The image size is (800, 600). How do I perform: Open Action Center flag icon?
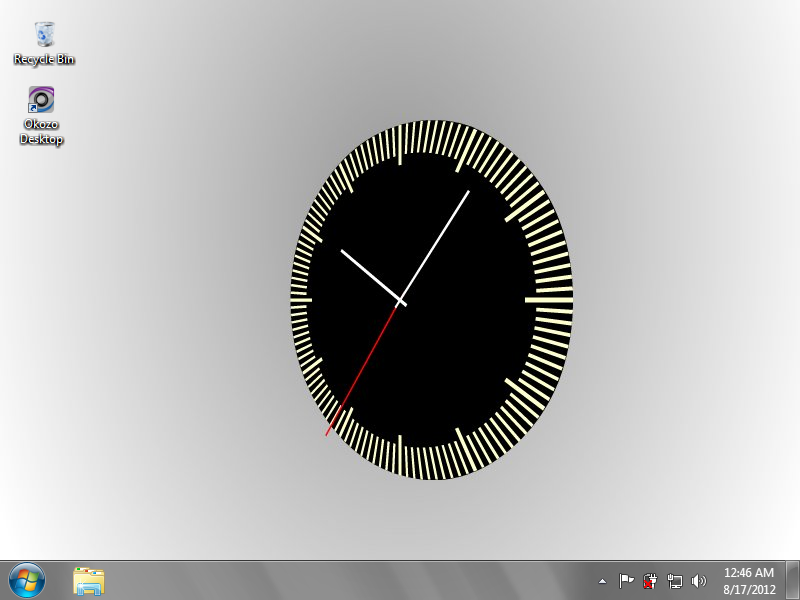[626, 581]
